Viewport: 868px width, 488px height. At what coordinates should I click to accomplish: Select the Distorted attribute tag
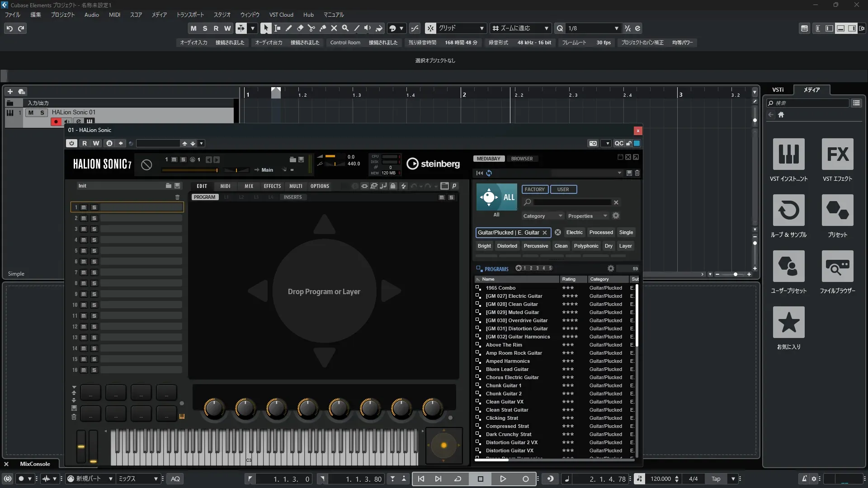507,246
